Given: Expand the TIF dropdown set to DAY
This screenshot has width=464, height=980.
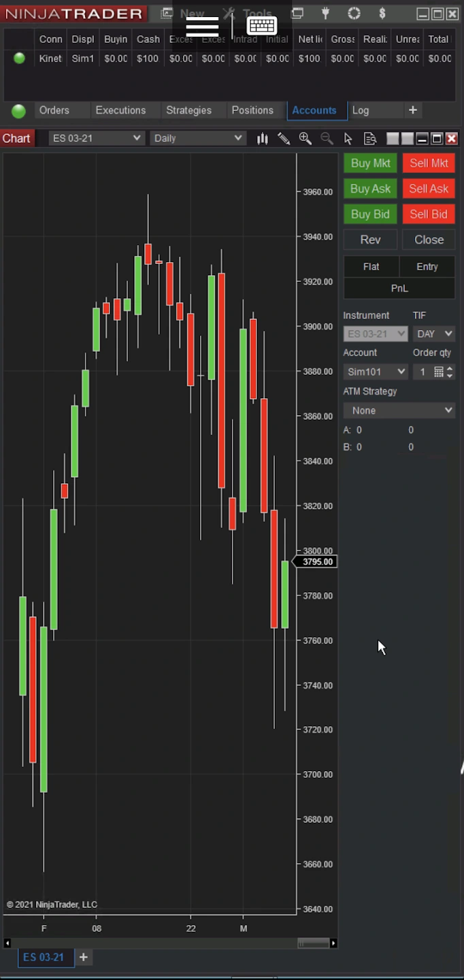Looking at the screenshot, I should (433, 333).
